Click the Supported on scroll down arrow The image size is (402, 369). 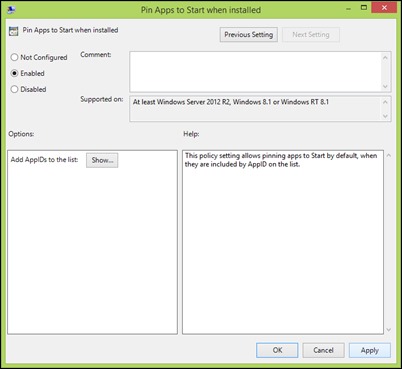click(x=385, y=116)
